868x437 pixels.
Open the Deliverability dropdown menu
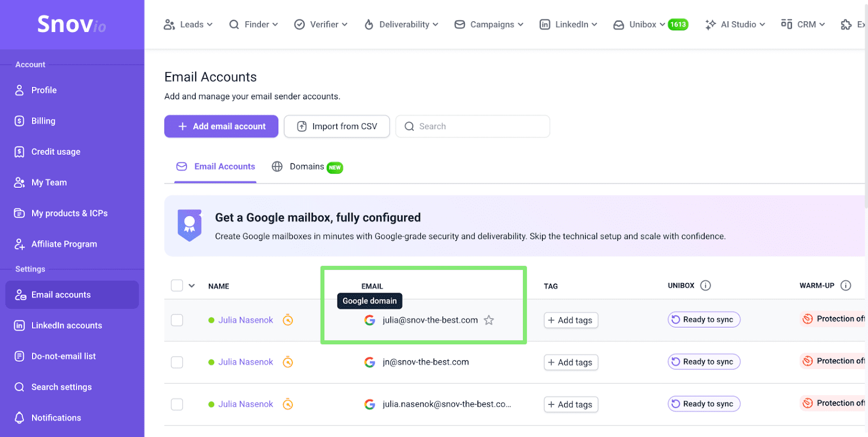point(401,24)
